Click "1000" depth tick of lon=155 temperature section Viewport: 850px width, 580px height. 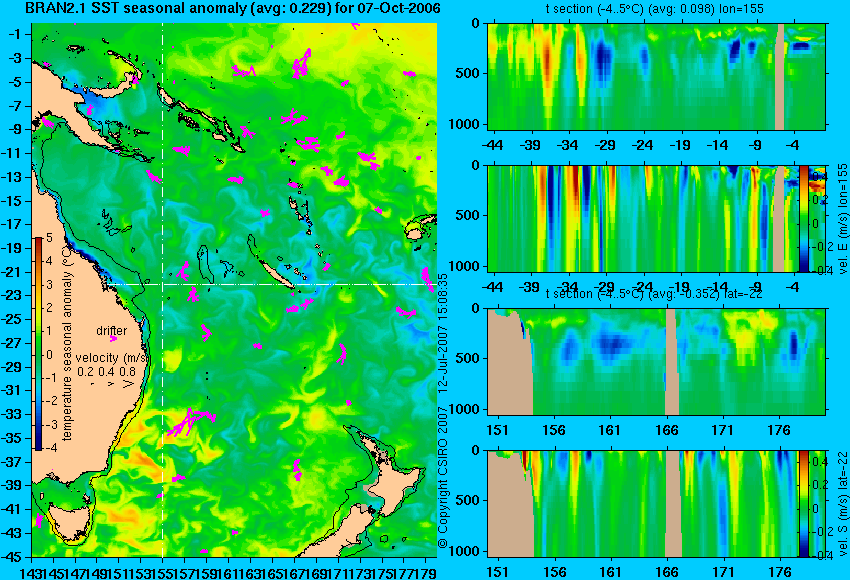tap(465, 124)
